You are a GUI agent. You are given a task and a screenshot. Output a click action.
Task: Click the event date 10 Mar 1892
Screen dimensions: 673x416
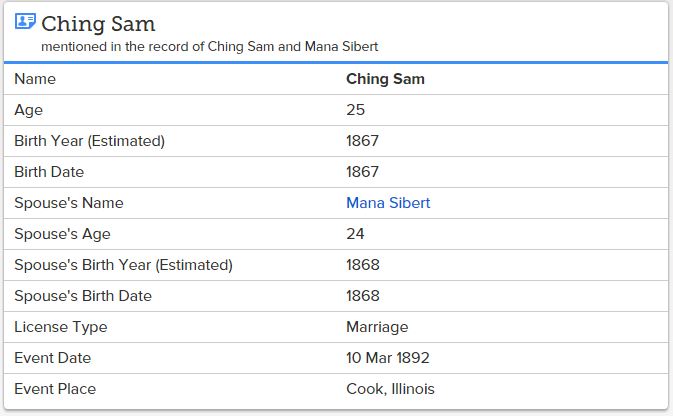click(x=388, y=358)
